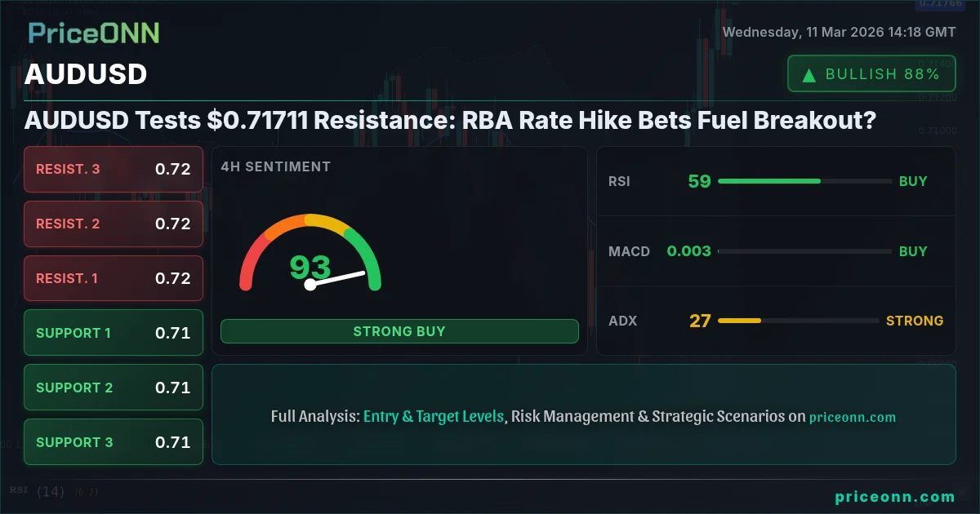
Task: Click the 4H SENTIMENT label
Action: tap(275, 166)
